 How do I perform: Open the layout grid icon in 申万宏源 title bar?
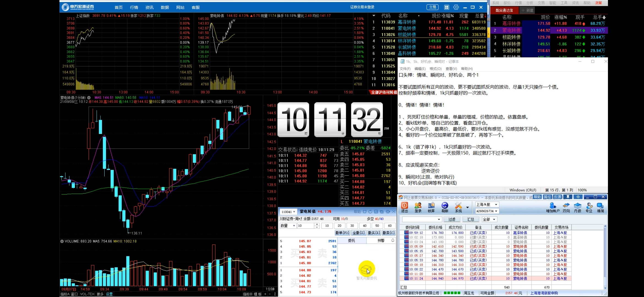pyautogui.click(x=447, y=7)
